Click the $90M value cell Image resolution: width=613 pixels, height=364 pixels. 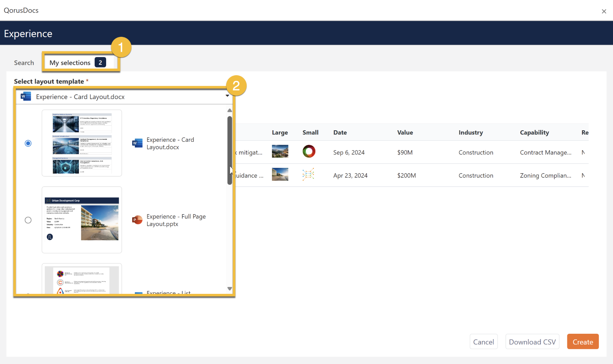coord(405,152)
